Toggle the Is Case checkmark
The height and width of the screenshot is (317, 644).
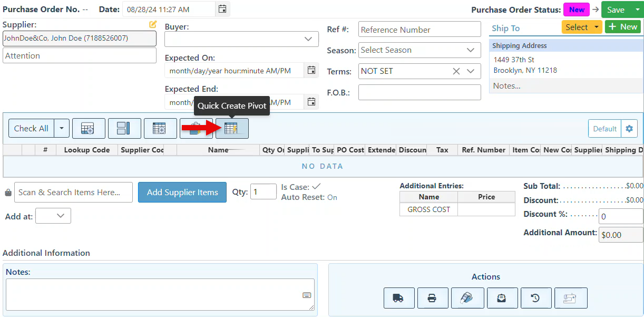click(x=316, y=186)
